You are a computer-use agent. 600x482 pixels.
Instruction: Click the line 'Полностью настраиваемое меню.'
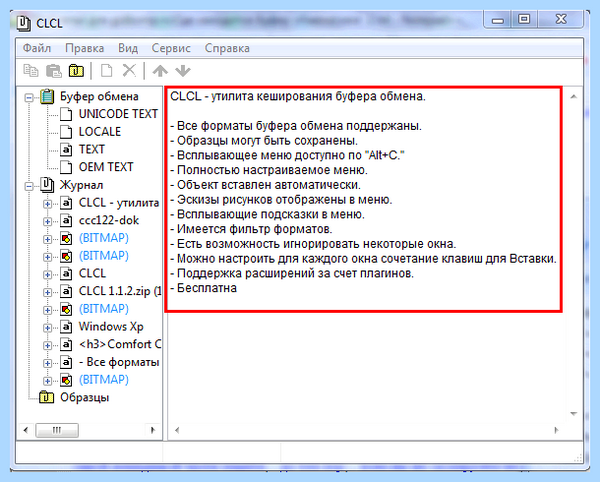pos(269,170)
